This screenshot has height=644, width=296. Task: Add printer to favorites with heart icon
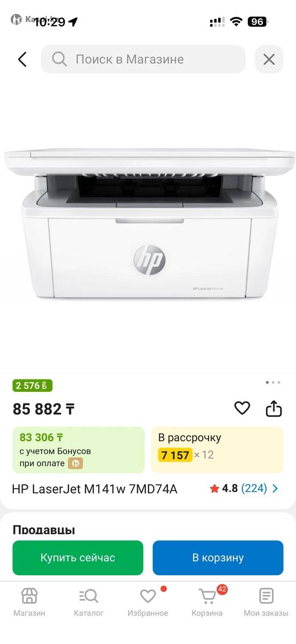pyautogui.click(x=242, y=408)
